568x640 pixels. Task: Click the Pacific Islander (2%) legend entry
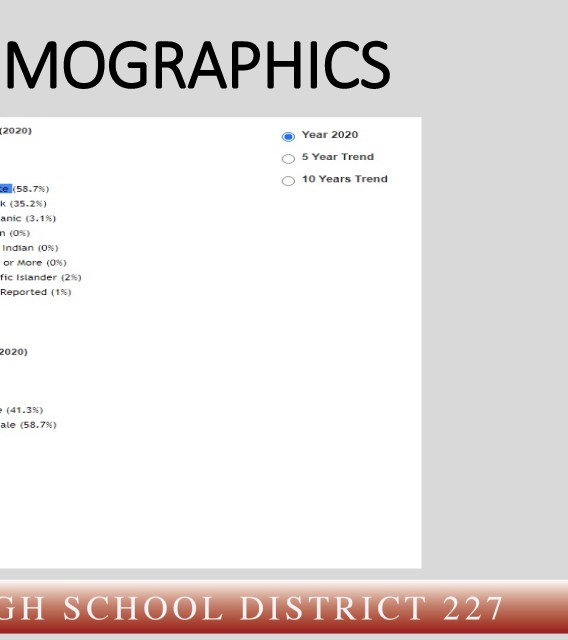point(41,277)
